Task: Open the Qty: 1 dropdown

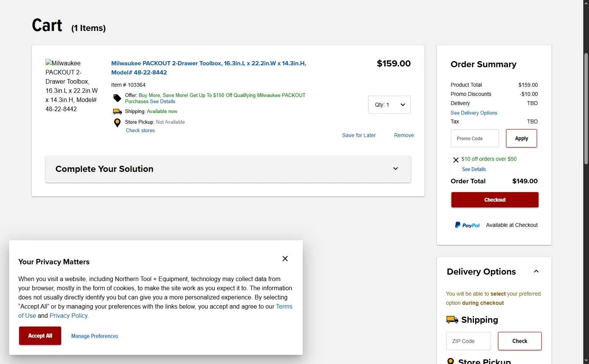Action: (x=389, y=105)
